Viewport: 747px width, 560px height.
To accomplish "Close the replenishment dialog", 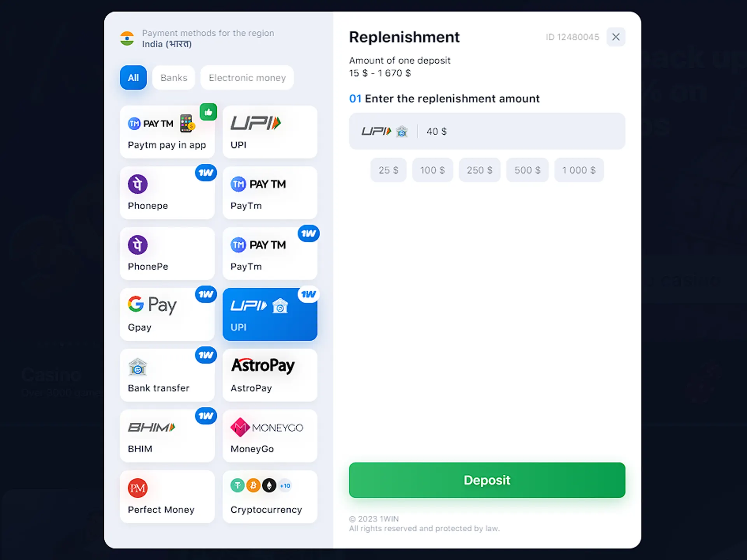I will [x=616, y=37].
